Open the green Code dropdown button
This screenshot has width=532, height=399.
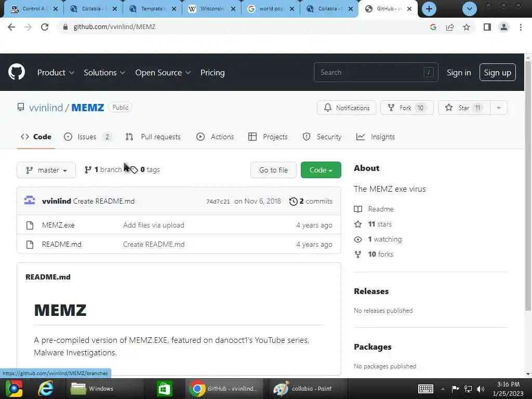click(321, 170)
